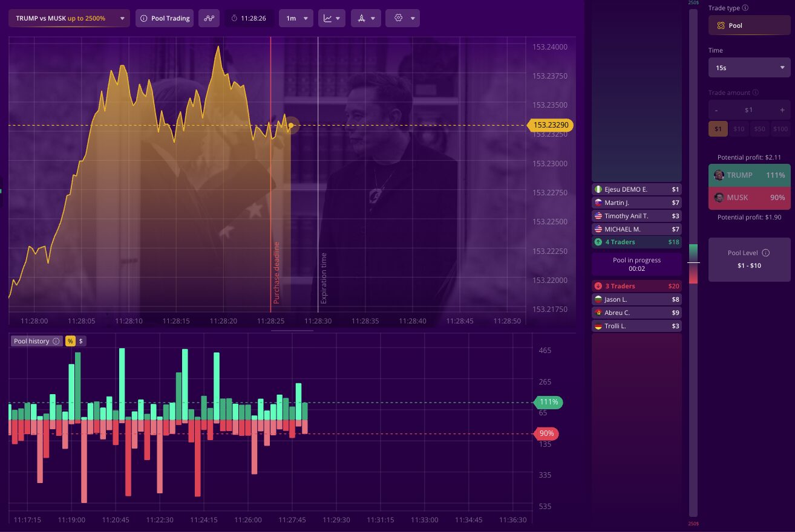Switch pool history to percent view

pos(70,341)
